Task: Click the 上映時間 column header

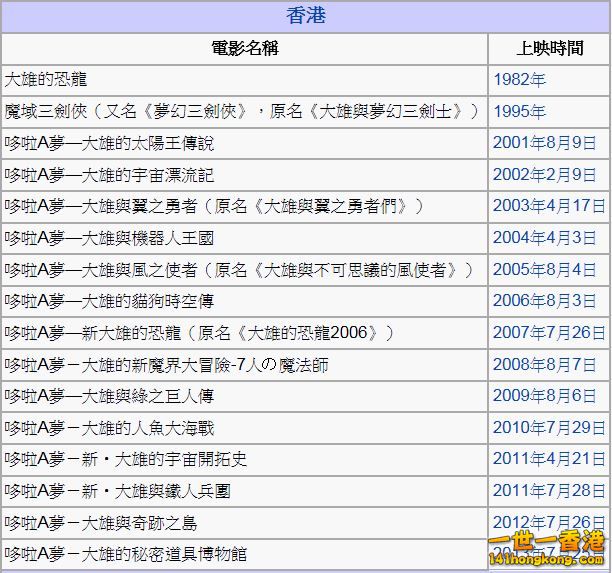Action: 549,48
